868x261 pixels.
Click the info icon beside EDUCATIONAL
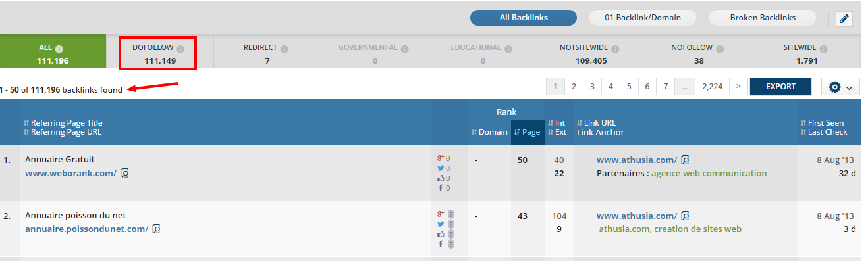pos(509,49)
